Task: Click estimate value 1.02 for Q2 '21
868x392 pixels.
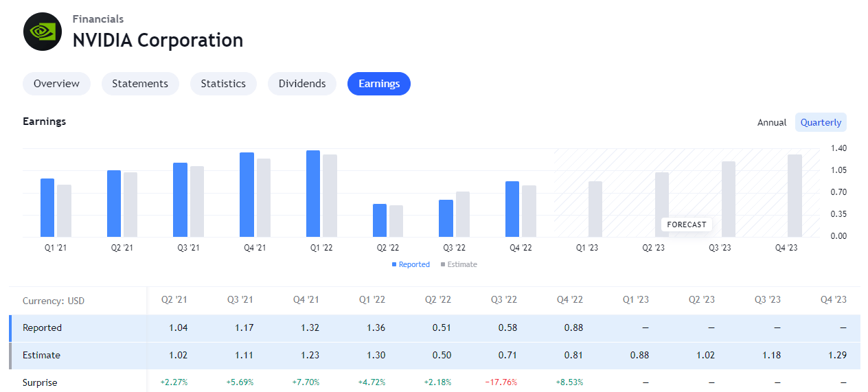Action: click(178, 355)
